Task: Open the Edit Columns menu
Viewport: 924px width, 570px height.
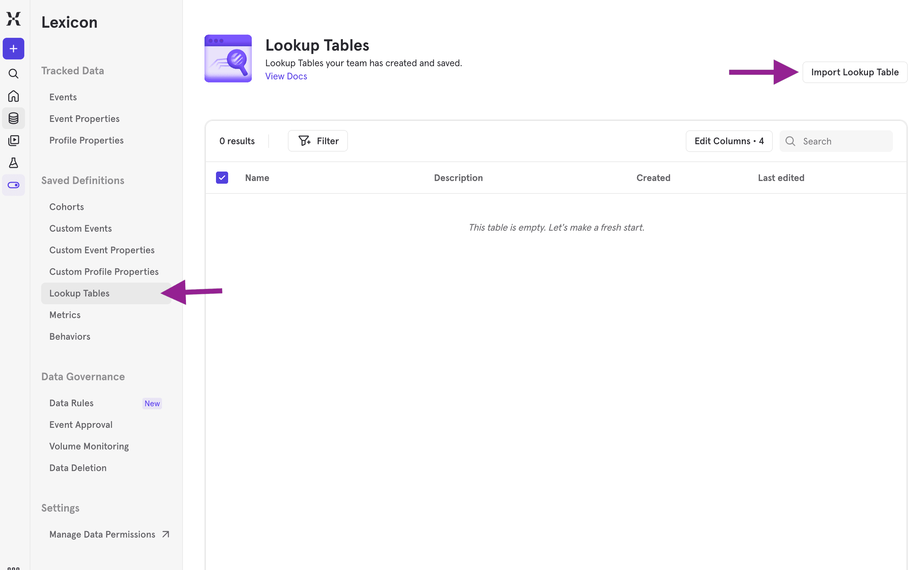Action: tap(729, 141)
